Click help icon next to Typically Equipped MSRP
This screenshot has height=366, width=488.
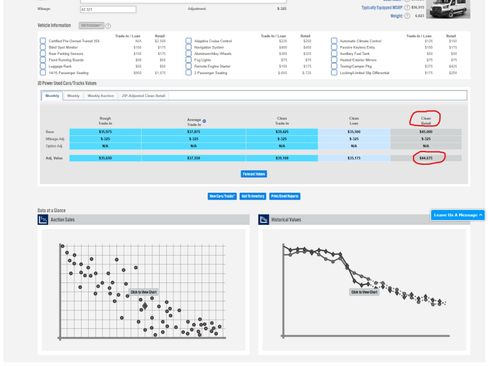407,7
